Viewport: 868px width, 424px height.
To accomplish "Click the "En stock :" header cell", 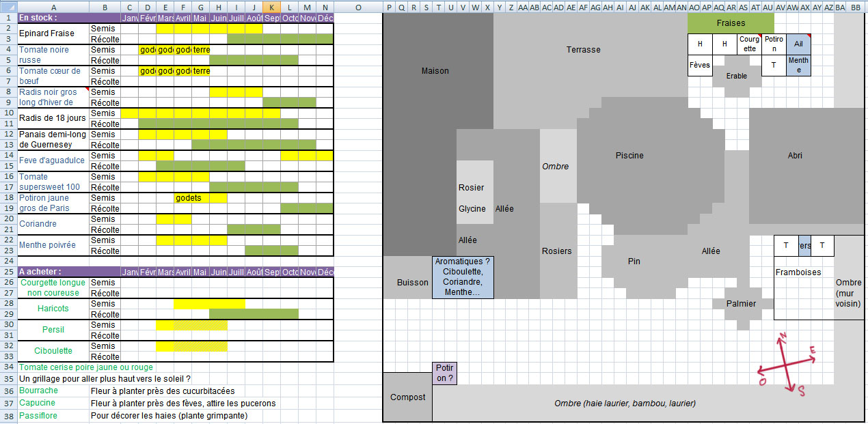I will point(53,17).
